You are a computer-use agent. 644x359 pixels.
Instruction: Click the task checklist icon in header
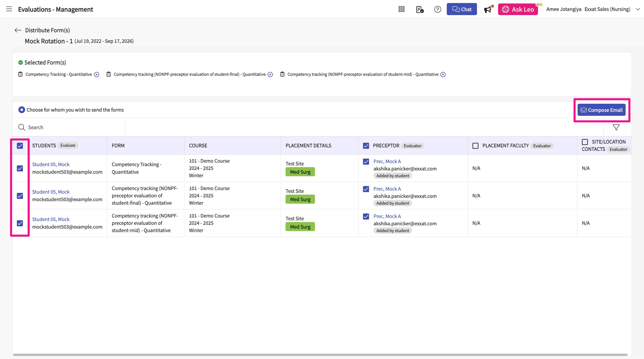pyautogui.click(x=420, y=10)
